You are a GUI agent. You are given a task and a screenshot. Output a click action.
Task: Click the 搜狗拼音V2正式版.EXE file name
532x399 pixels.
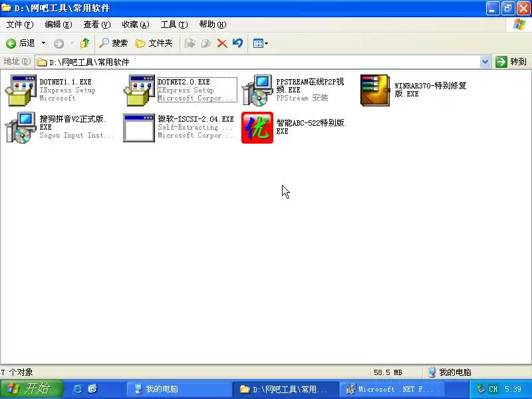[72, 123]
